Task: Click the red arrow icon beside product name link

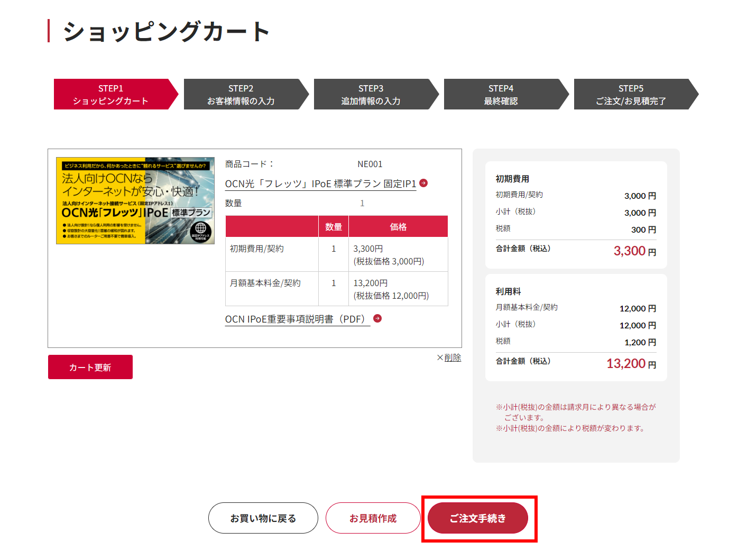Action: pyautogui.click(x=423, y=183)
